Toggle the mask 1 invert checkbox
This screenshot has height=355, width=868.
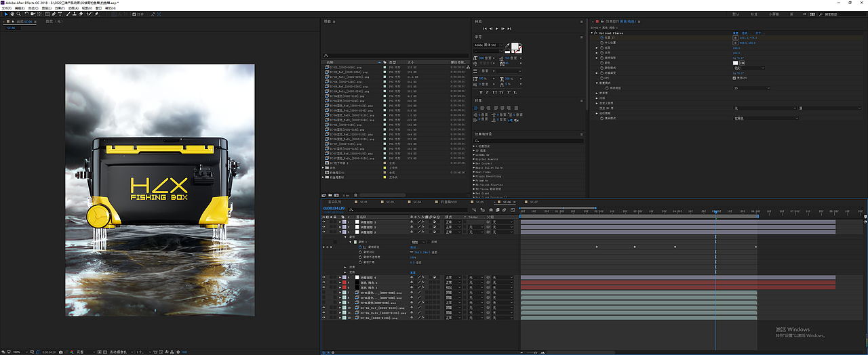click(429, 242)
